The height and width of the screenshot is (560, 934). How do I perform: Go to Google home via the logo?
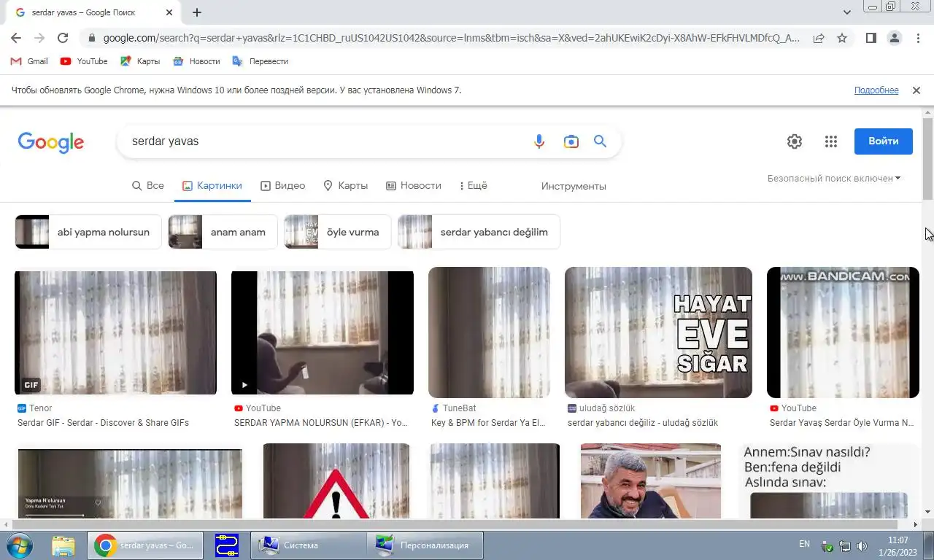(51, 141)
